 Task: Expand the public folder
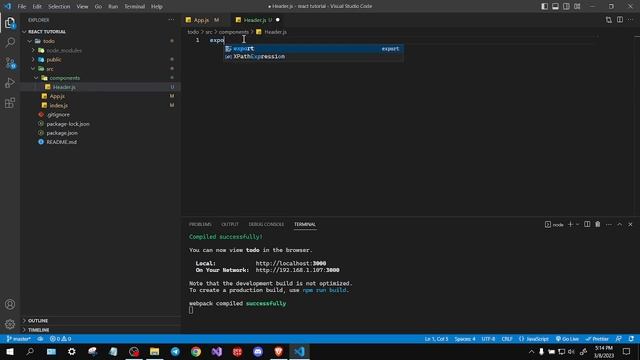click(x=54, y=60)
